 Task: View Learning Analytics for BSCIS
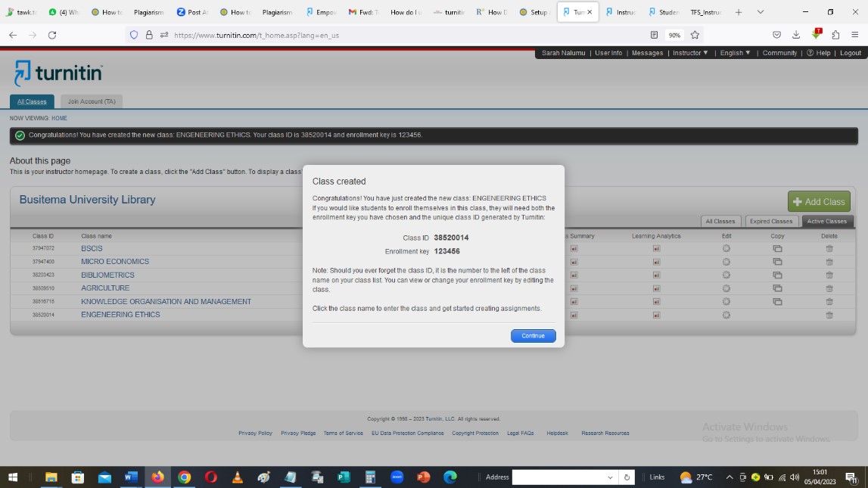[656, 248]
